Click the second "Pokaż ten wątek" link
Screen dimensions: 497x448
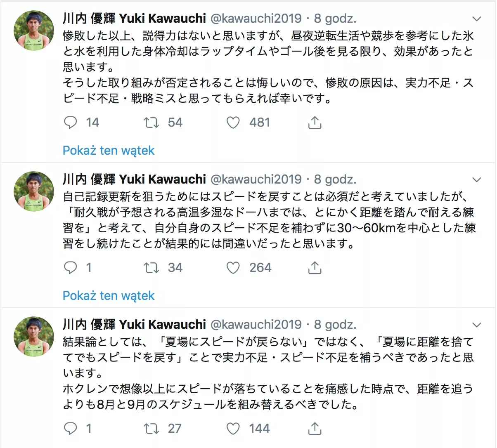tap(109, 295)
